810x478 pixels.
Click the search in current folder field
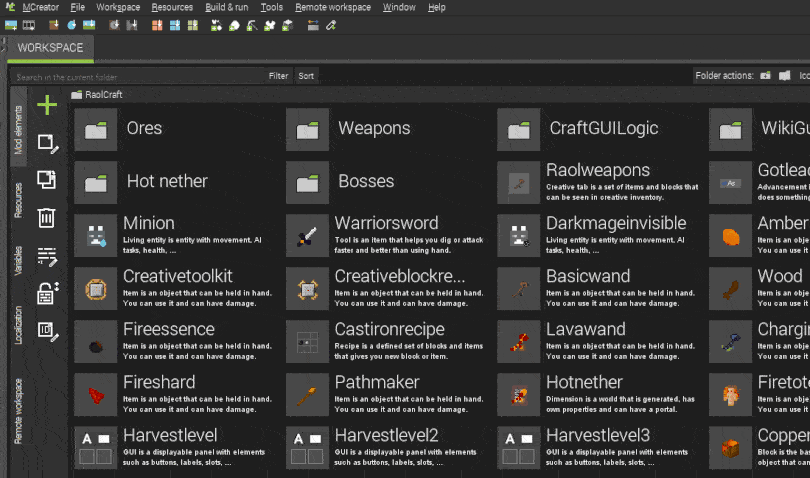[x=137, y=77]
